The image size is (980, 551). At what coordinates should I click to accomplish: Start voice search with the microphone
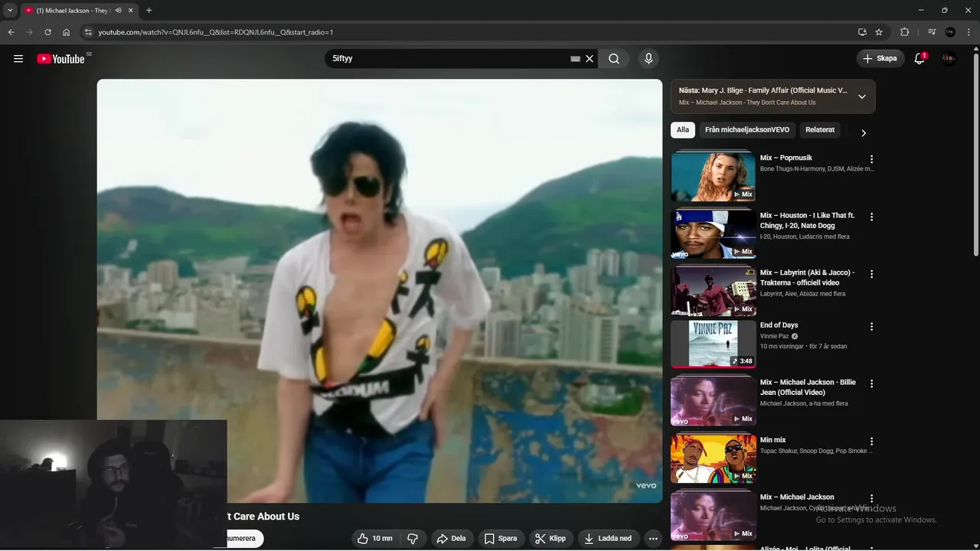[648, 58]
